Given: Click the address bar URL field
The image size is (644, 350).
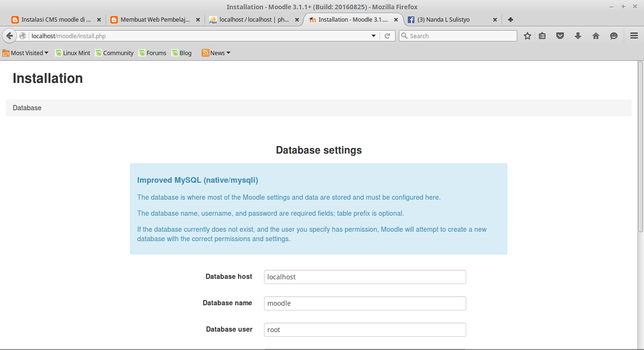Looking at the screenshot, I should click(198, 36).
